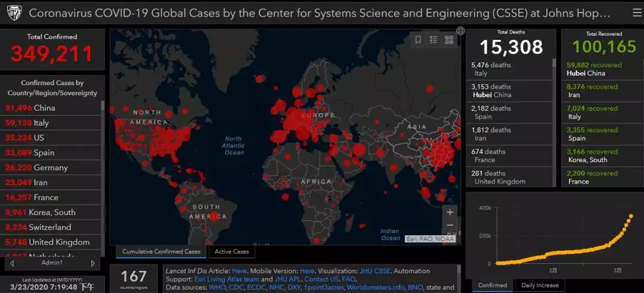Screen dimensions: 644x293
Task: Select Cumulative Confirmed Cases tab
Action: 161,252
